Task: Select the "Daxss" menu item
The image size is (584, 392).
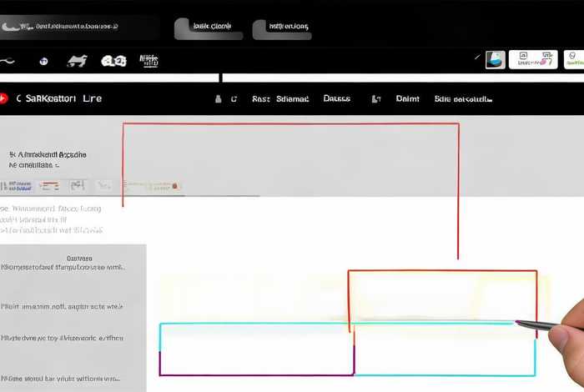Action: click(336, 99)
